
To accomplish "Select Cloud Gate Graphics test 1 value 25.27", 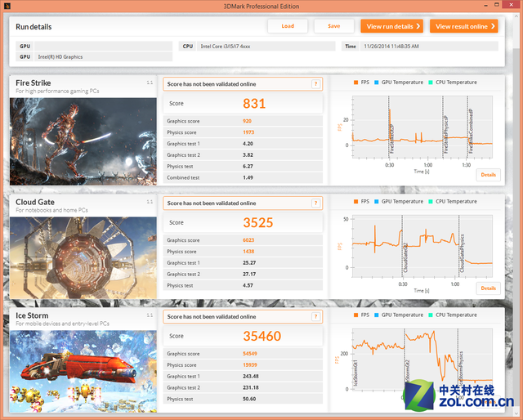I will [x=249, y=263].
